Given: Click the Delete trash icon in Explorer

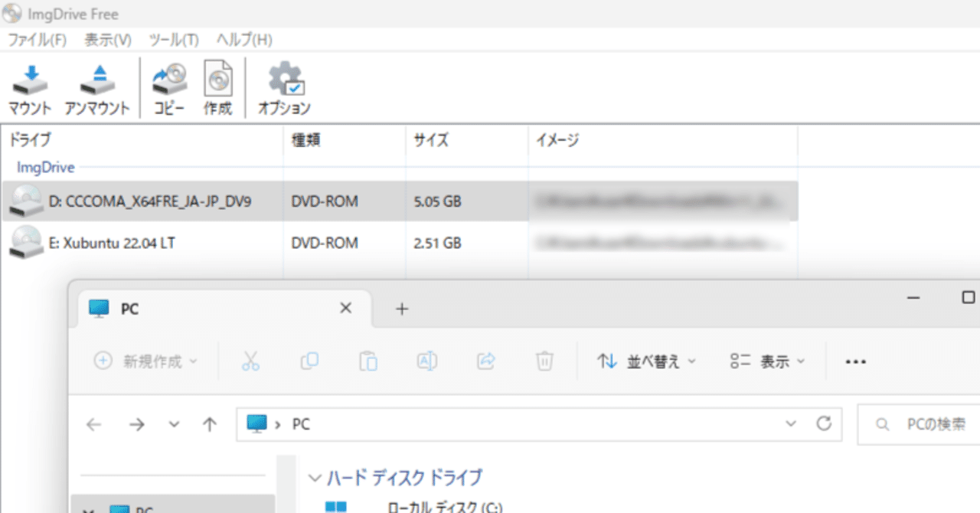Looking at the screenshot, I should [x=544, y=361].
